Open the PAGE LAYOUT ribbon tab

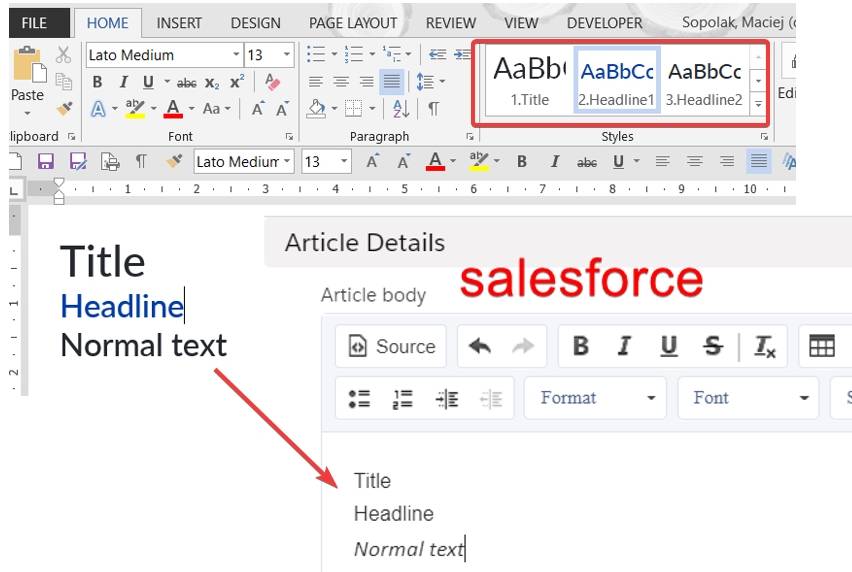353,22
